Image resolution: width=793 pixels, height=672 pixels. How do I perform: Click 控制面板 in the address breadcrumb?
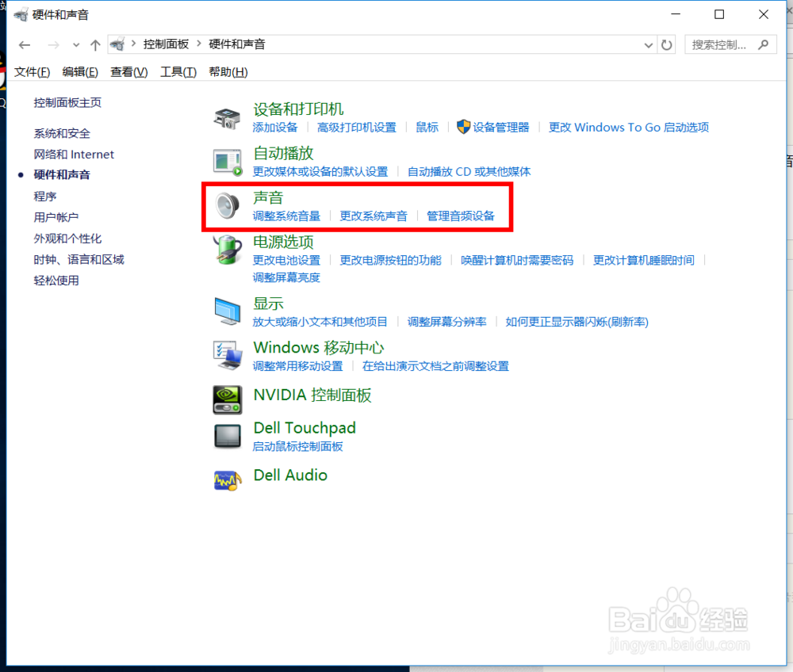166,44
